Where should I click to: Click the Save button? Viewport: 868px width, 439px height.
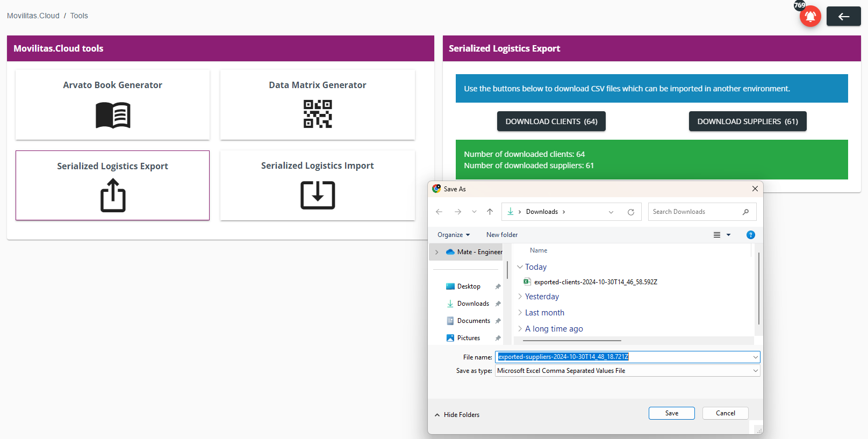pos(672,413)
